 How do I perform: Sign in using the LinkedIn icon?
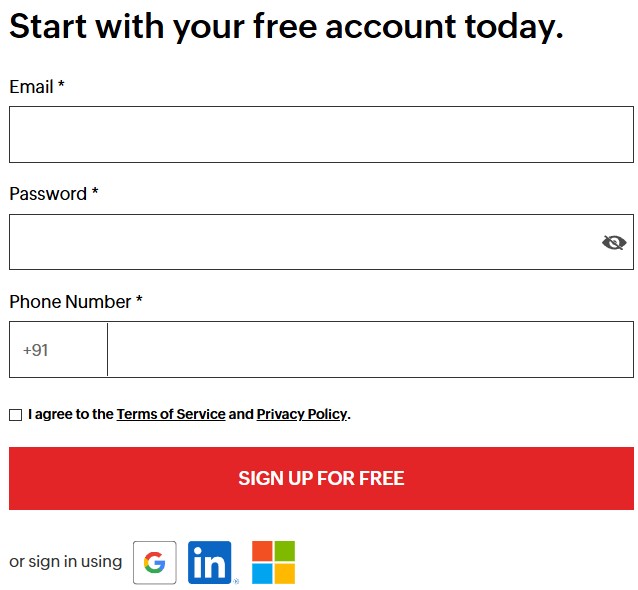[210, 562]
